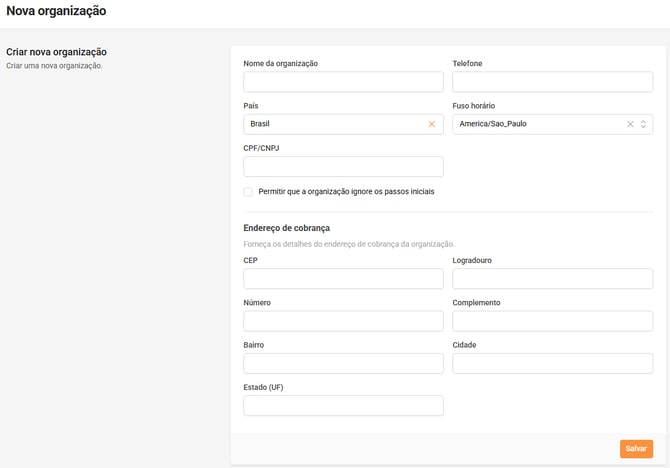Select the Complemento text box
This screenshot has width=670, height=468.
(x=552, y=321)
